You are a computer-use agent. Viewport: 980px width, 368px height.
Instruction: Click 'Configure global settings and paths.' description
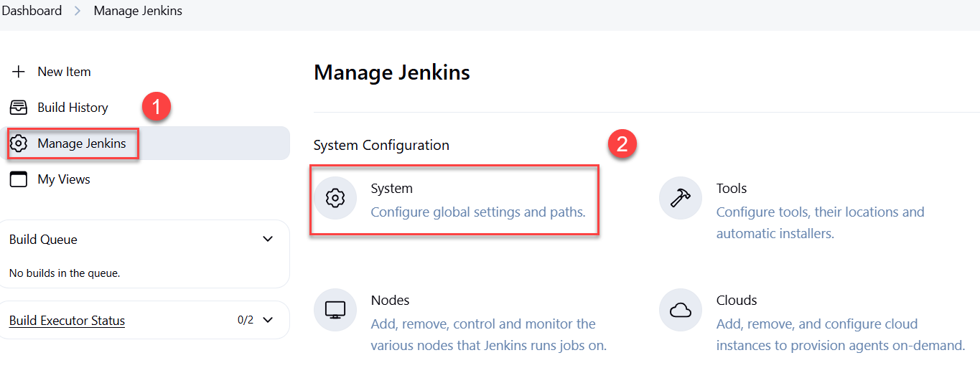[478, 212]
